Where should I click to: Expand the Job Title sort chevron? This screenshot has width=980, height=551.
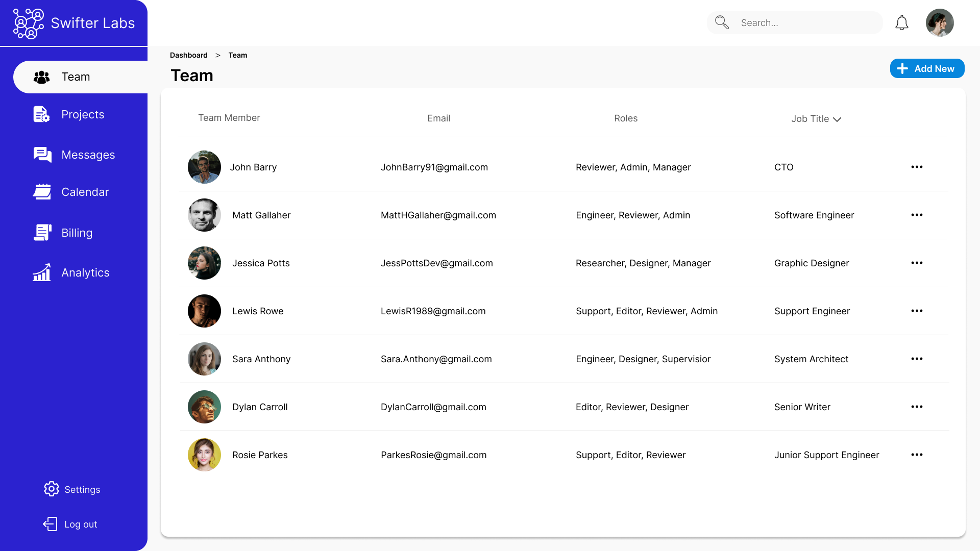[837, 119]
